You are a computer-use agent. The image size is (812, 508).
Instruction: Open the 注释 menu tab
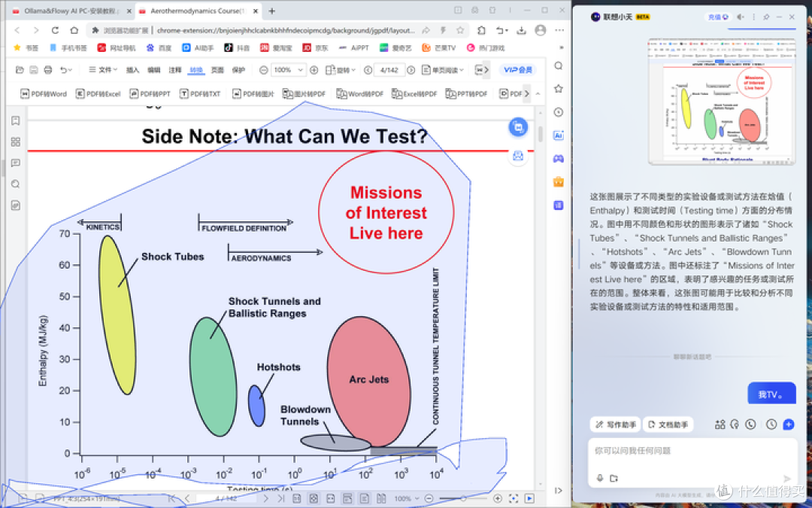pos(175,70)
